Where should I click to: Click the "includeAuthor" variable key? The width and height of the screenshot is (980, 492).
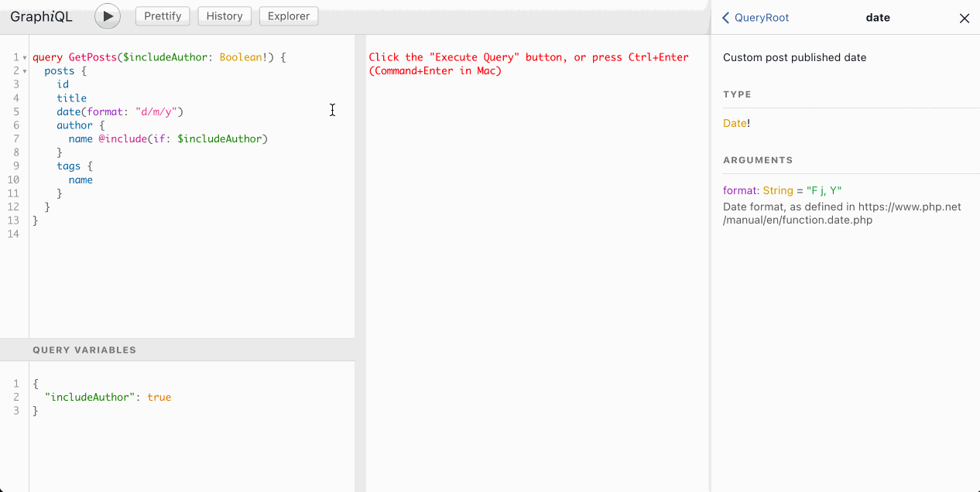90,397
